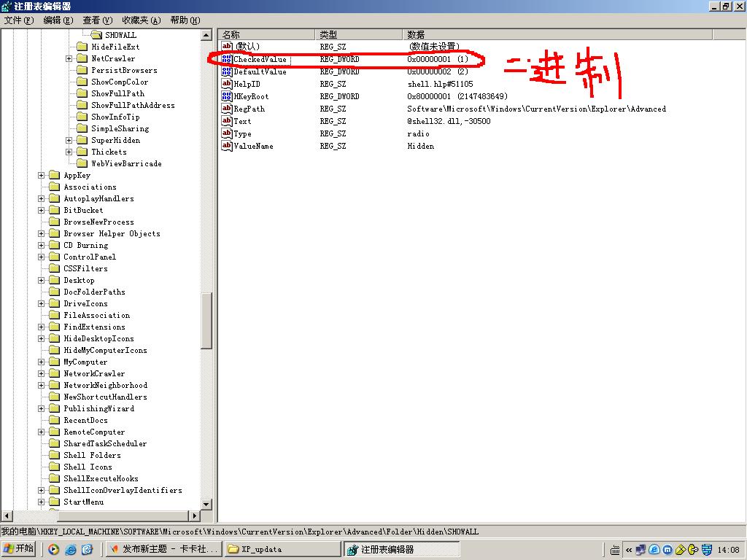Expand the SuperHidden key
The height and width of the screenshot is (560, 747).
(x=69, y=141)
